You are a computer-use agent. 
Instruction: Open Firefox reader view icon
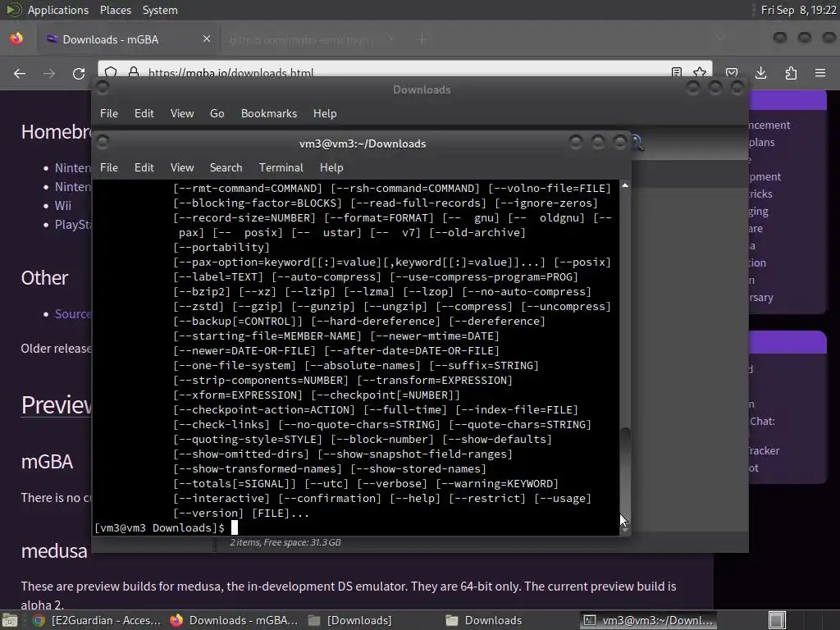click(x=677, y=72)
